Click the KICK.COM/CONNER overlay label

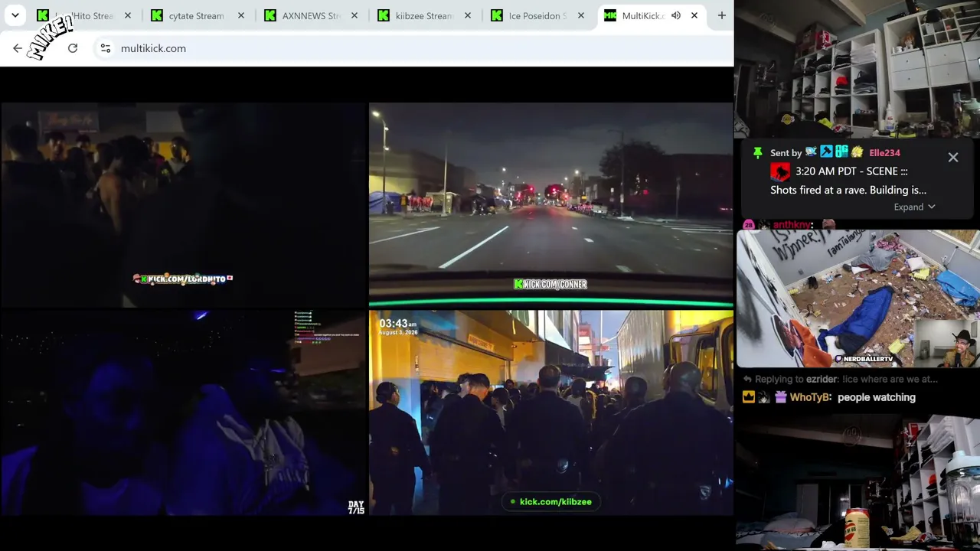point(550,284)
